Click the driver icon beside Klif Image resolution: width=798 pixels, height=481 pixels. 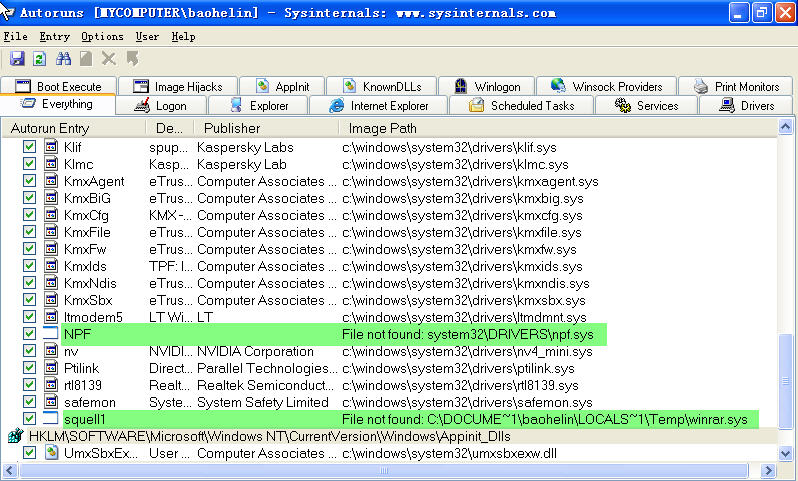[x=51, y=147]
